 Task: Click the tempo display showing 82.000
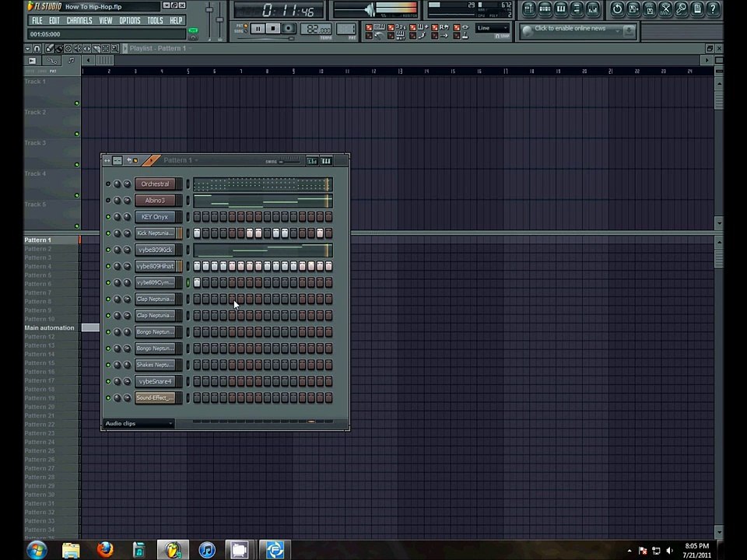317,30
